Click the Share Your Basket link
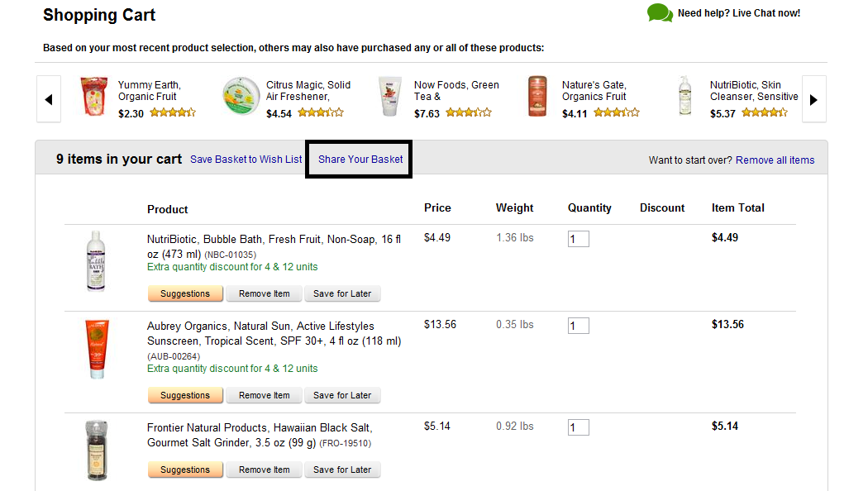This screenshot has width=868, height=491. pyautogui.click(x=360, y=160)
